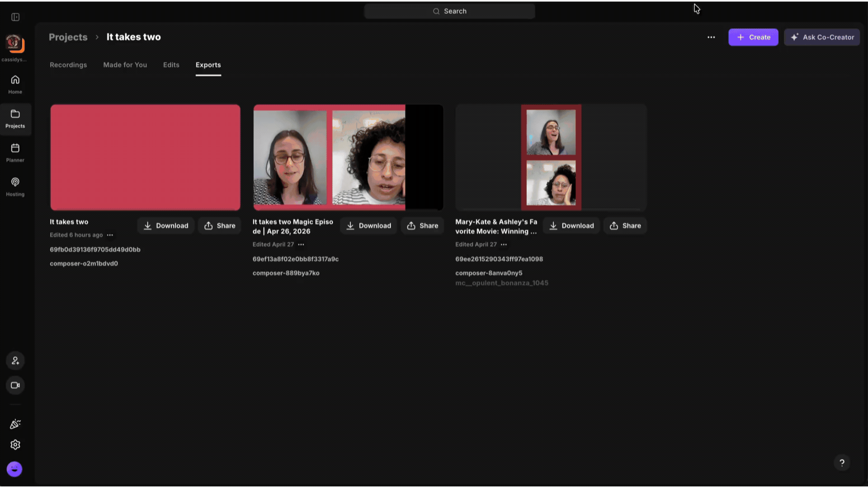The width and height of the screenshot is (868, 488).
Task: Open ellipsis menu for Magic Episode export
Action: pos(301,244)
